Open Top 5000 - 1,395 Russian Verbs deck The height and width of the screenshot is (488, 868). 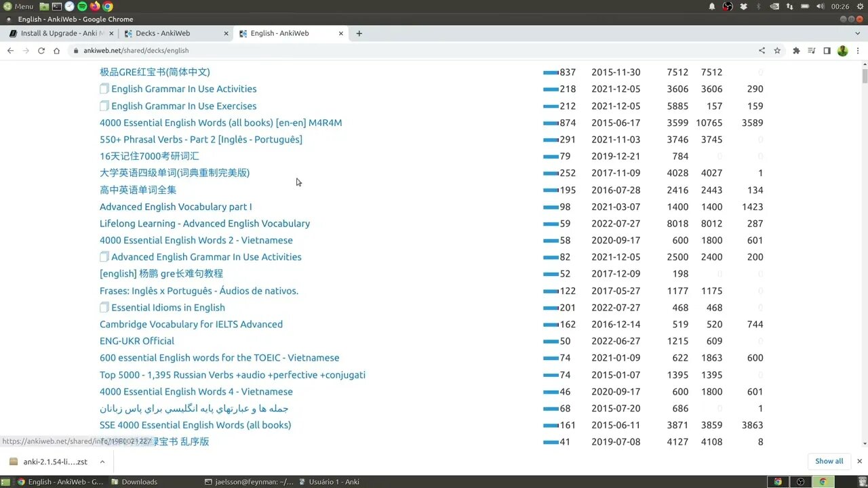pyautogui.click(x=233, y=375)
